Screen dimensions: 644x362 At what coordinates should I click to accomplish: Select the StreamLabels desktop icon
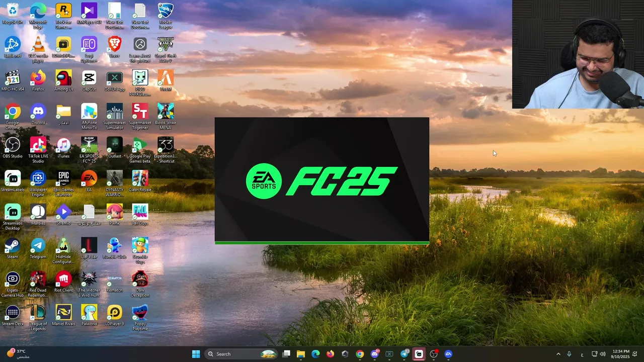(13, 182)
